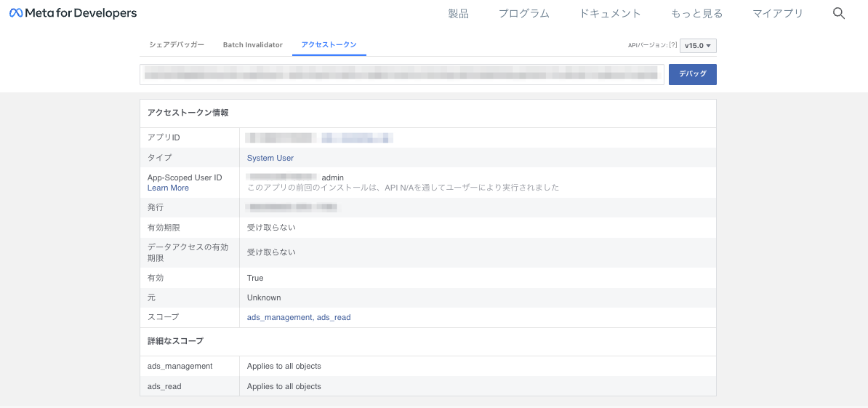Open the 製品 menu

pyautogui.click(x=459, y=14)
